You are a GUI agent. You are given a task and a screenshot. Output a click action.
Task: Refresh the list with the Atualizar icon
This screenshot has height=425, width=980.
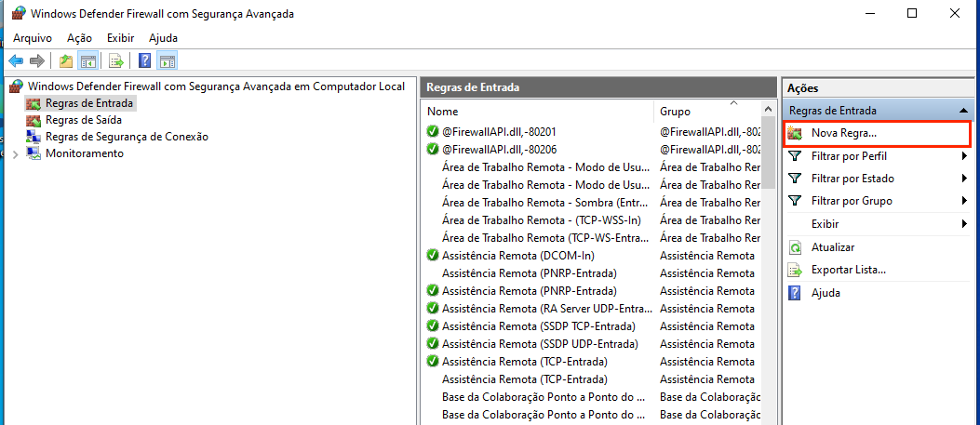795,247
